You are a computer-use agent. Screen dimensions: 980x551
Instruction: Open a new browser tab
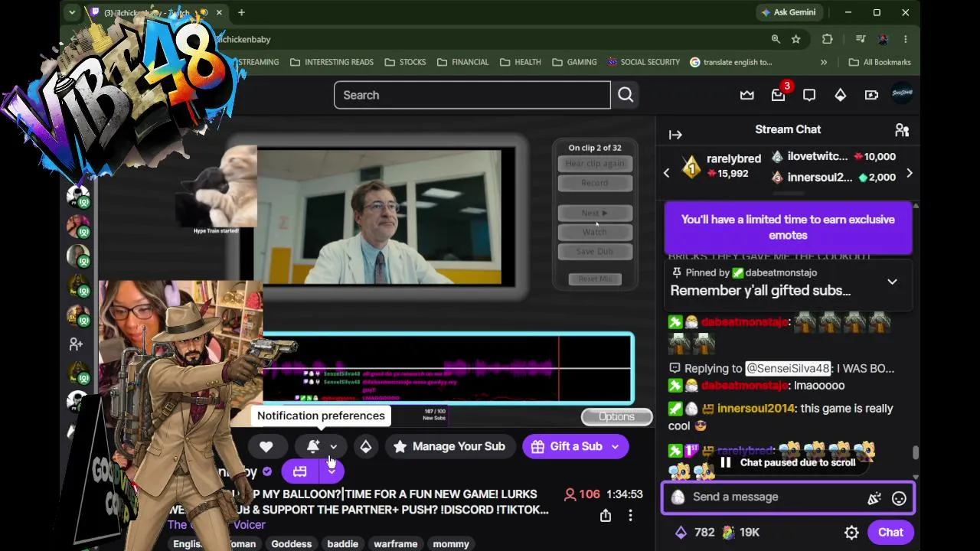pos(241,12)
